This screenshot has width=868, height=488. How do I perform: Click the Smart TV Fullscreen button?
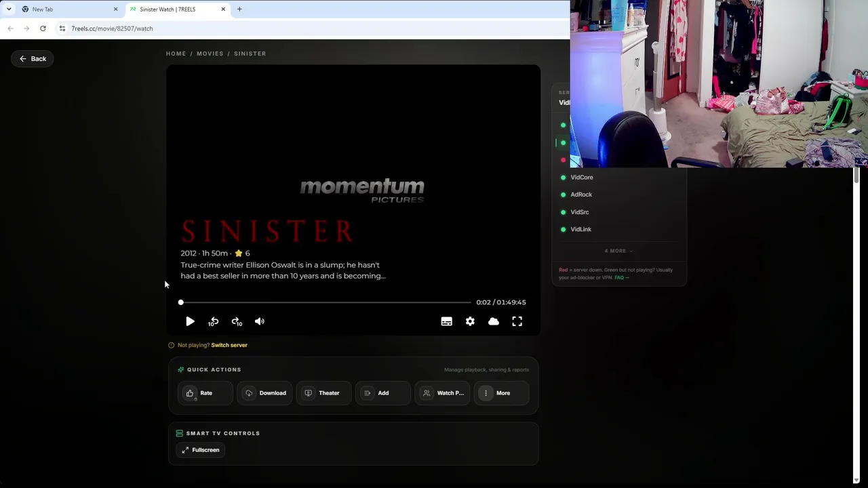[x=201, y=450]
